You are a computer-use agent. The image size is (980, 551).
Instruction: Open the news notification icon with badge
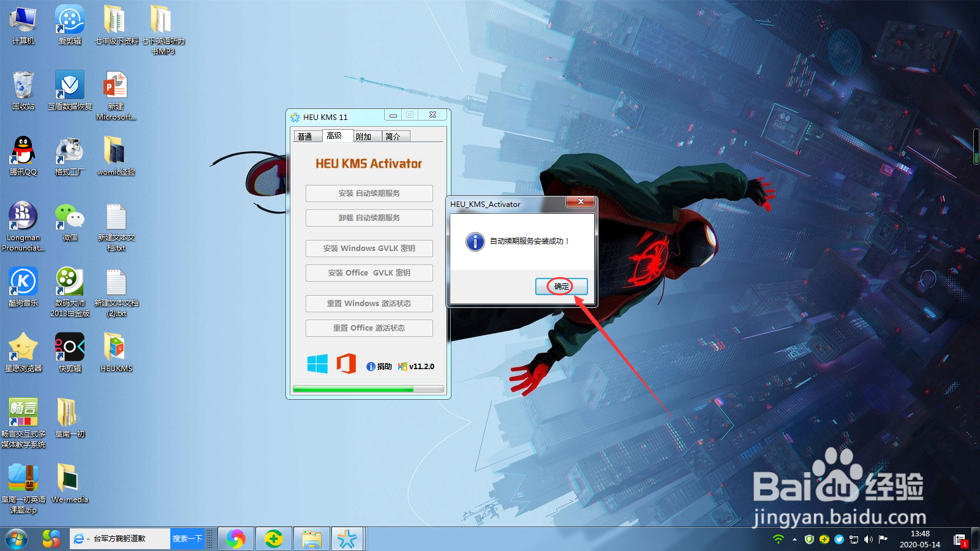tap(960, 539)
